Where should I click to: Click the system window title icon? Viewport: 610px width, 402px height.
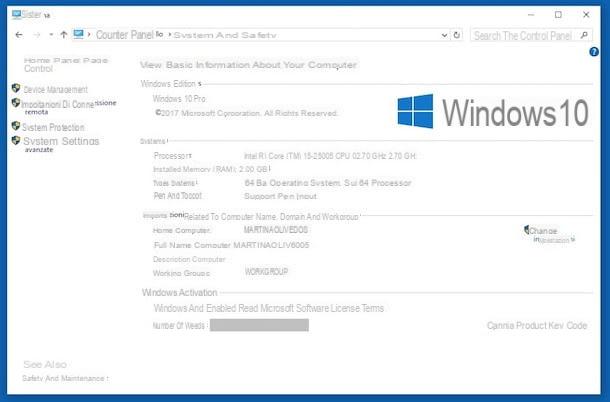[x=16, y=14]
